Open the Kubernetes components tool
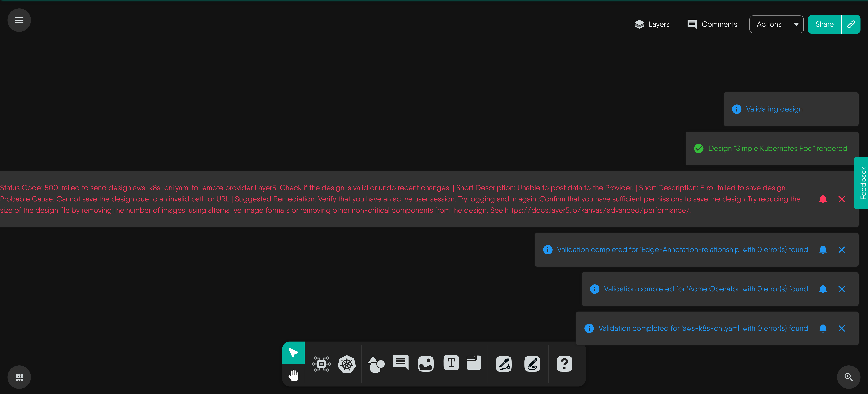Viewport: 868px width, 394px height. pyautogui.click(x=347, y=364)
